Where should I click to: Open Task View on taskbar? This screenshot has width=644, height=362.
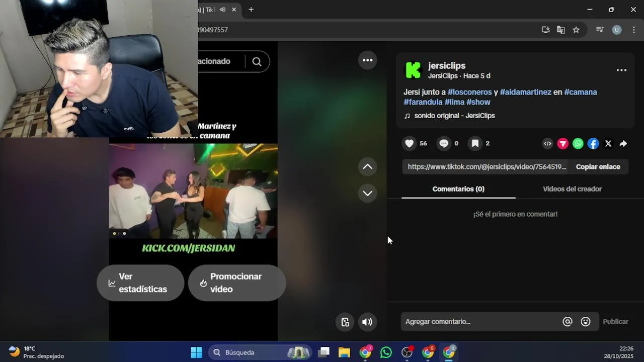[324, 352]
